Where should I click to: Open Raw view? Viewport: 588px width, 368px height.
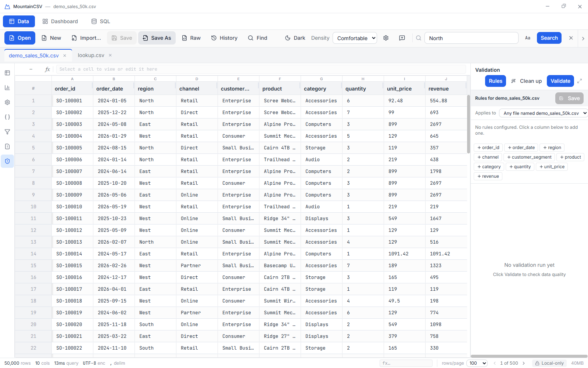pos(191,38)
